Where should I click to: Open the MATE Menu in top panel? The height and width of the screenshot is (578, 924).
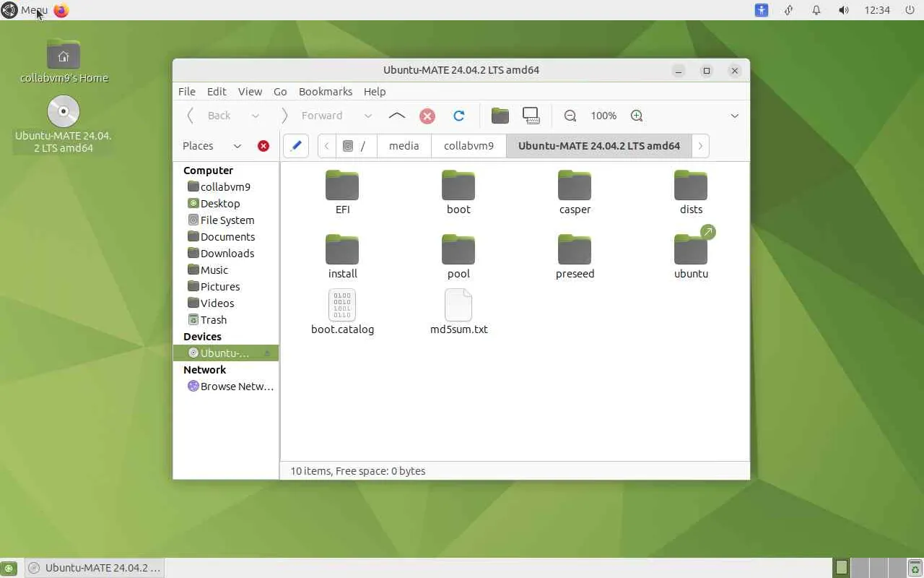coord(25,10)
